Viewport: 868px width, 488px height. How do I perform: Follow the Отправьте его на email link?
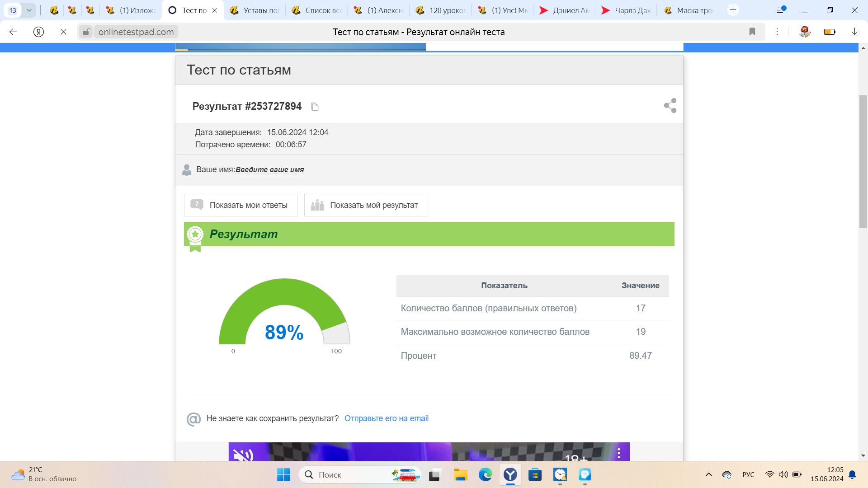[386, 418]
